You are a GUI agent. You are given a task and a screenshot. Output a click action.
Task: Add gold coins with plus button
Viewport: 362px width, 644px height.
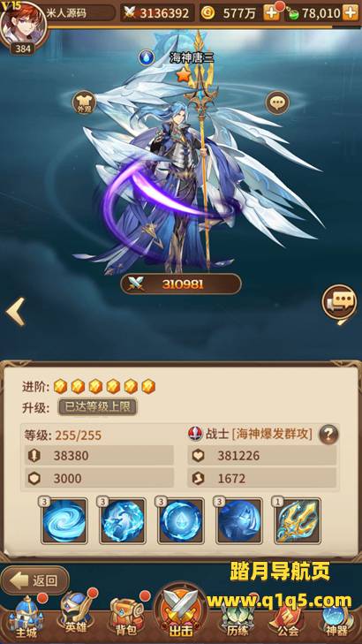271,13
